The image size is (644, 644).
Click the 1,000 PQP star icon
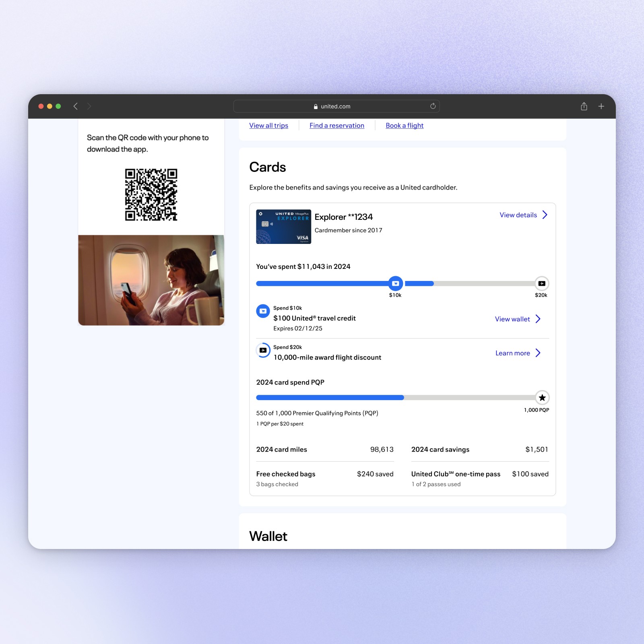tap(542, 398)
